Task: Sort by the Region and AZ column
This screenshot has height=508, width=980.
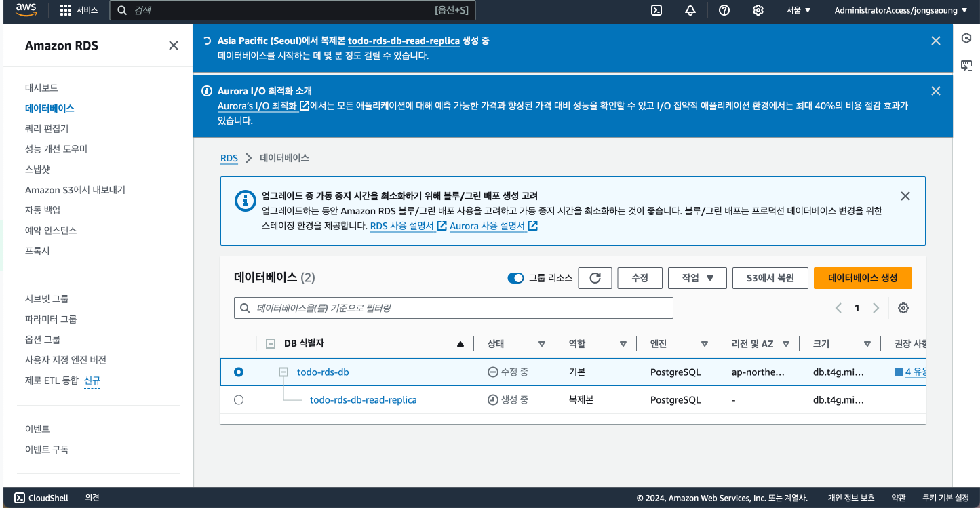Action: click(786, 344)
